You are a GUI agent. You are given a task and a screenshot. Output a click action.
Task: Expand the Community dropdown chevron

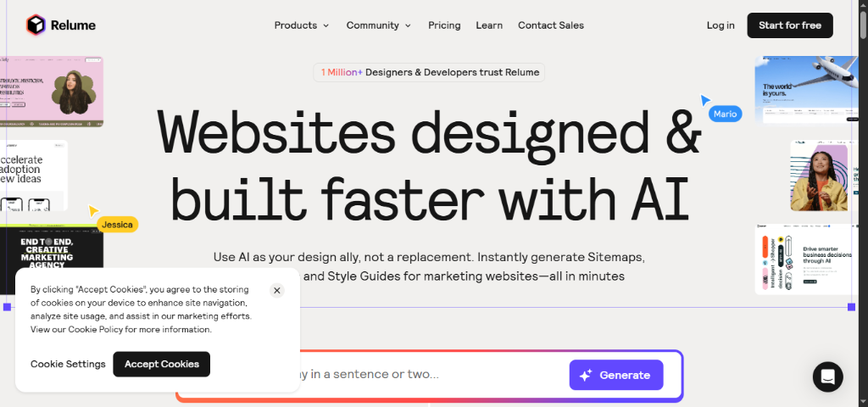click(408, 25)
